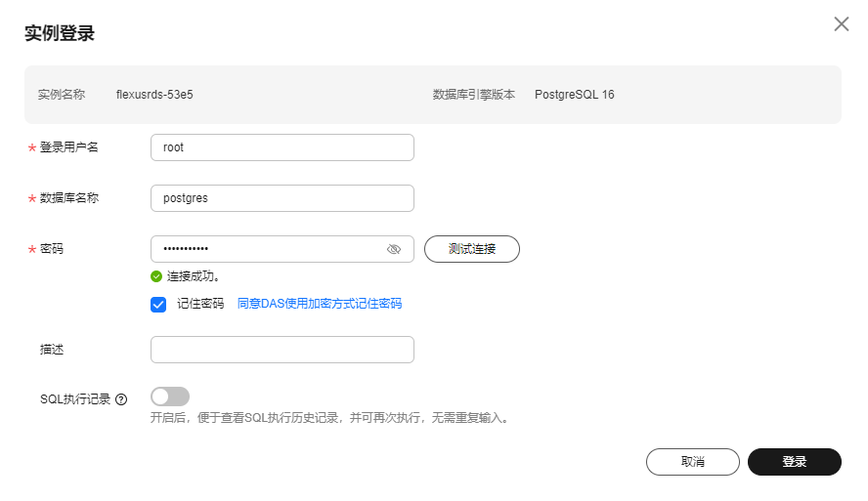Open the SQL执行记录 help question-mark icon
Image resolution: width=868 pixels, height=501 pixels.
[121, 399]
